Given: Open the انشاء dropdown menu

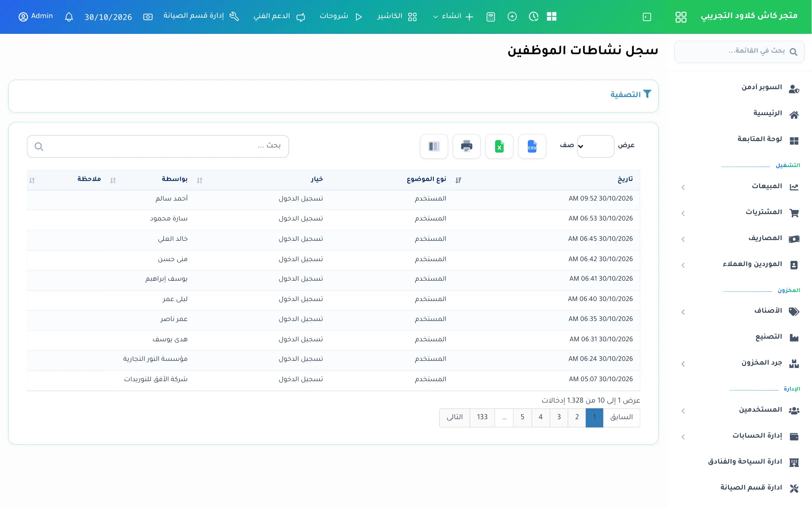Looking at the screenshot, I should tap(453, 17).
